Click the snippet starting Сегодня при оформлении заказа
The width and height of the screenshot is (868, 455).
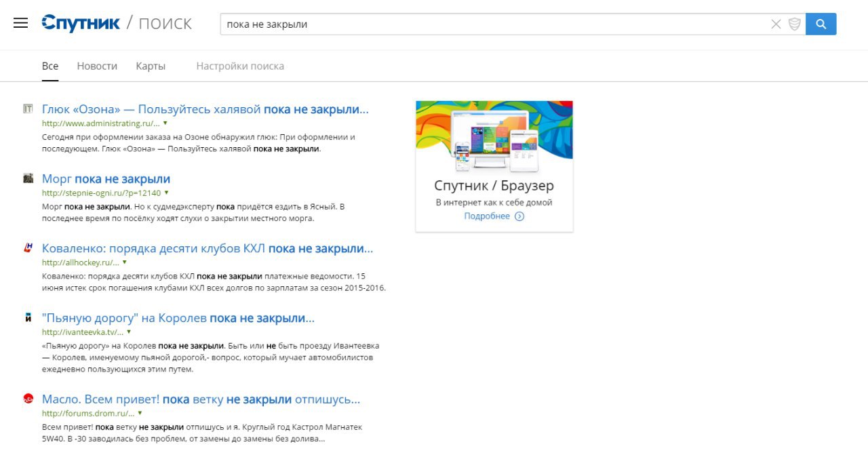tap(199, 142)
